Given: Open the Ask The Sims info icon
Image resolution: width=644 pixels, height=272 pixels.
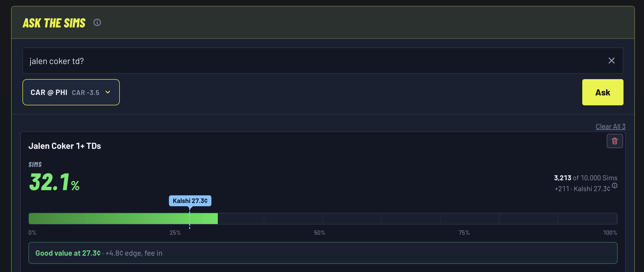Looking at the screenshot, I should pos(97,23).
